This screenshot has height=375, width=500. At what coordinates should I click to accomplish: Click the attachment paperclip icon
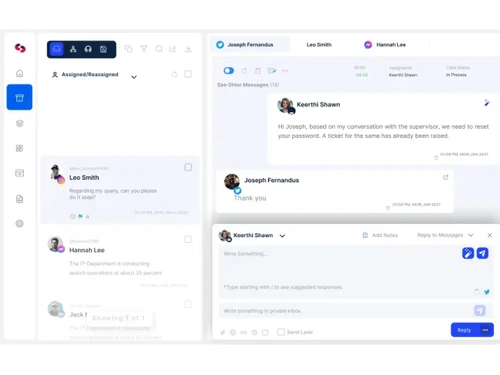coord(223,332)
